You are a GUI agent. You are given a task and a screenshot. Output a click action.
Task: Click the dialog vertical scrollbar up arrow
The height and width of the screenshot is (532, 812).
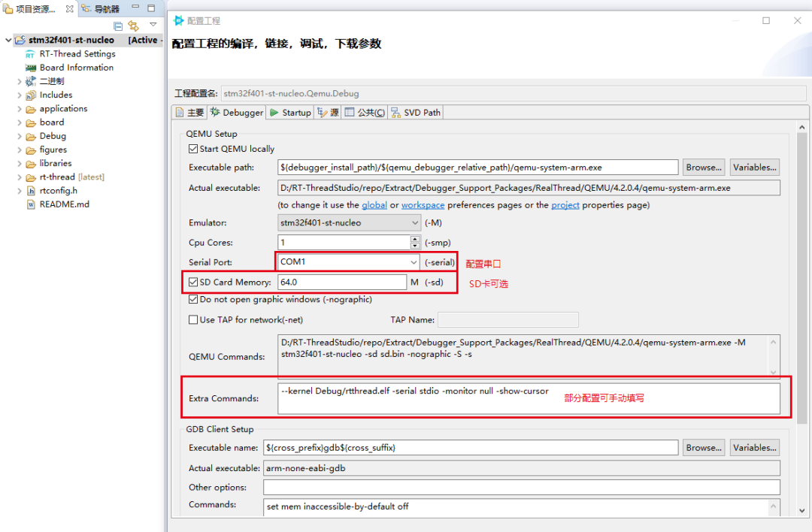(802, 127)
